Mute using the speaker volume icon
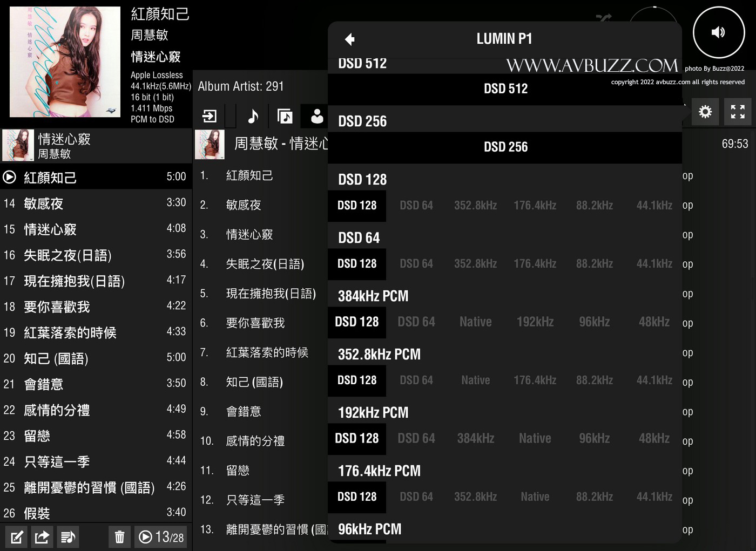The height and width of the screenshot is (551, 756). [x=718, y=32]
